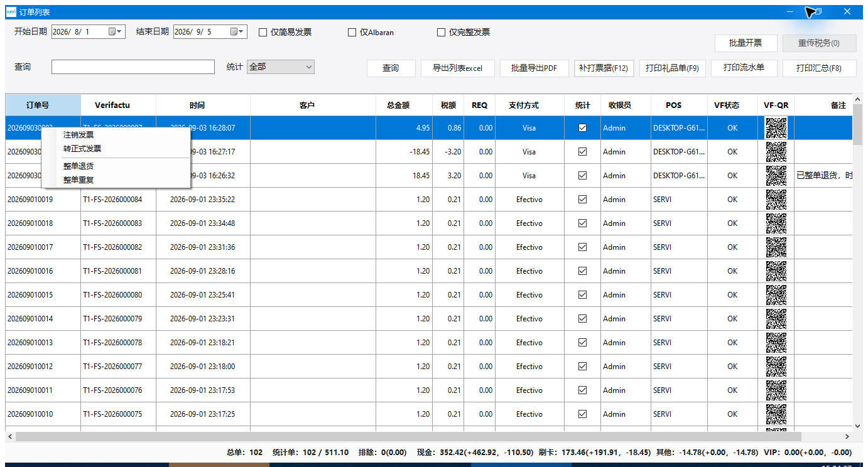Viewport: 868px width, 467px height.
Task: Select POS cell DESKTOP-G61 in first row
Action: tap(679, 128)
